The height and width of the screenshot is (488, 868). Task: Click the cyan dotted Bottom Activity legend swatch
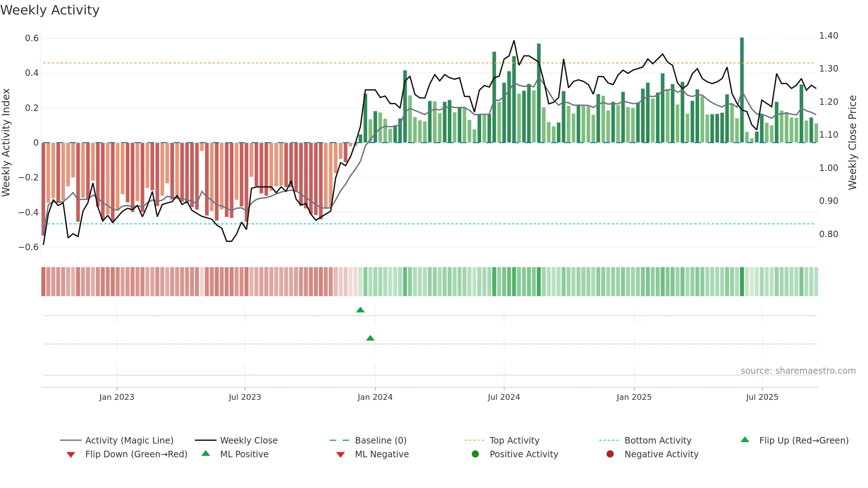(x=609, y=440)
